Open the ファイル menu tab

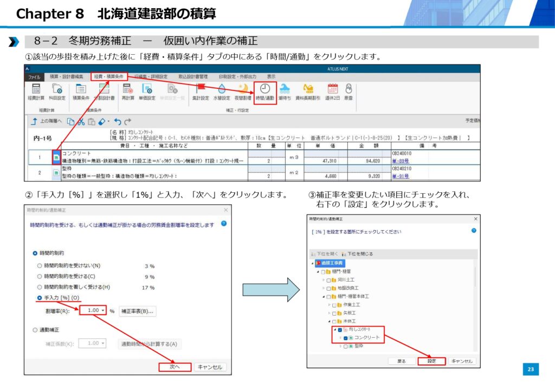34,77
